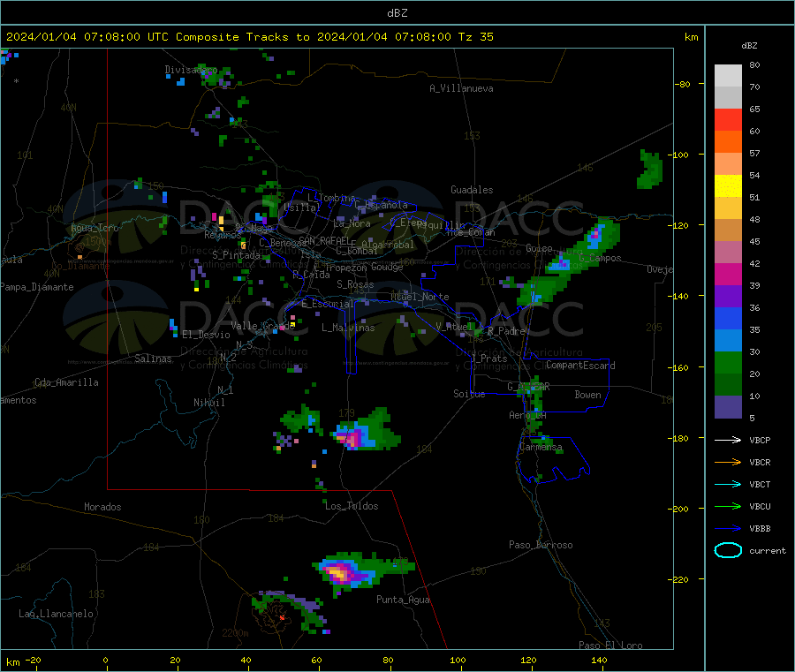Click the 'Pampa_Diamante' map label
Image resolution: width=795 pixels, height=672 pixels.
click(x=37, y=287)
